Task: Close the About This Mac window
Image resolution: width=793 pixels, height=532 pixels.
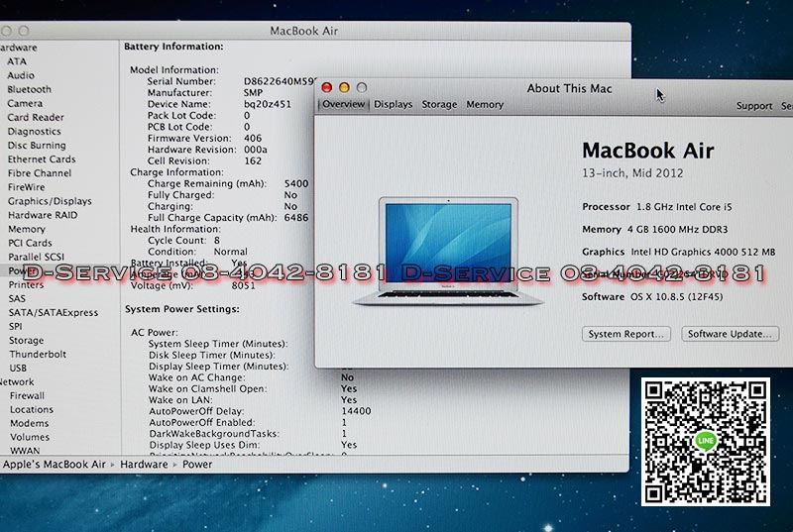Action: pyautogui.click(x=327, y=87)
